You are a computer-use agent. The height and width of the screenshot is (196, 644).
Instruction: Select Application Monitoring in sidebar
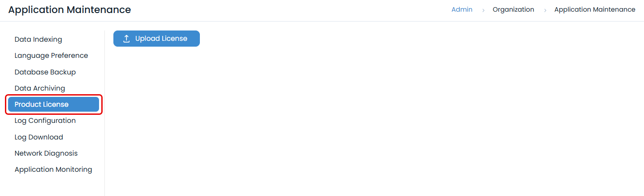coord(53,170)
